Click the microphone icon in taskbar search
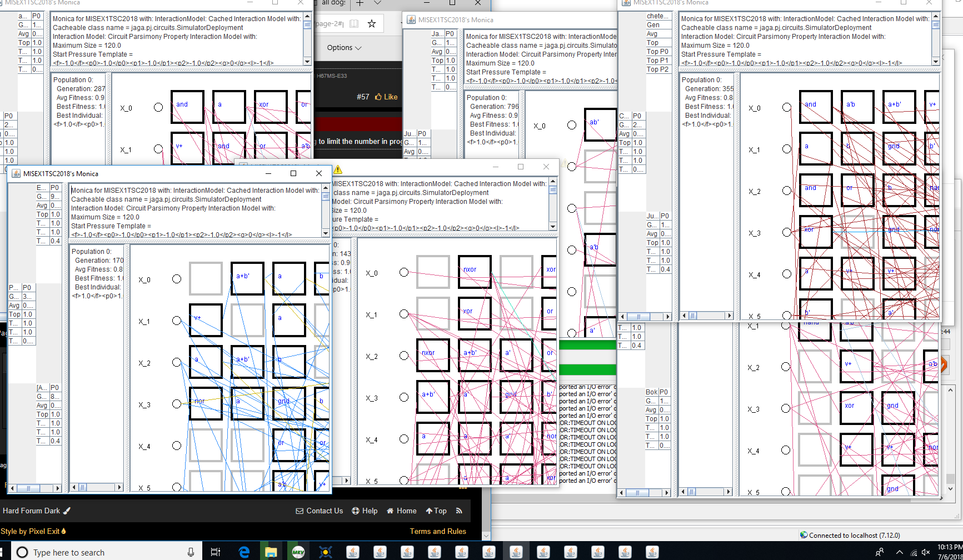The image size is (963, 560). pyautogui.click(x=191, y=552)
